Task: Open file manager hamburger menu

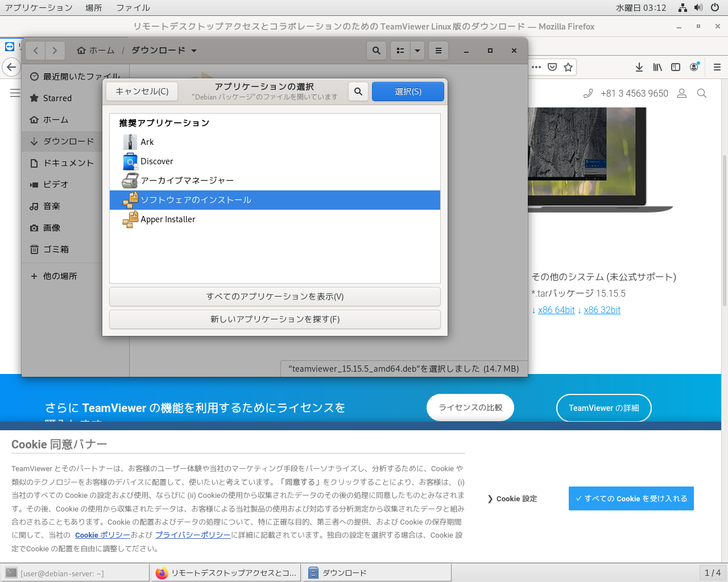Action: (439, 51)
